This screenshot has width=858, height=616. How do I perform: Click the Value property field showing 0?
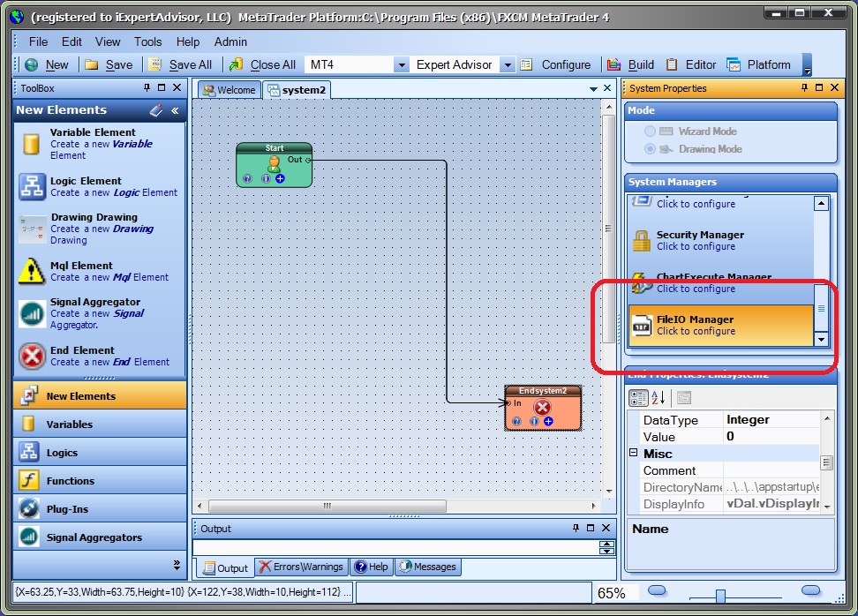(771, 437)
